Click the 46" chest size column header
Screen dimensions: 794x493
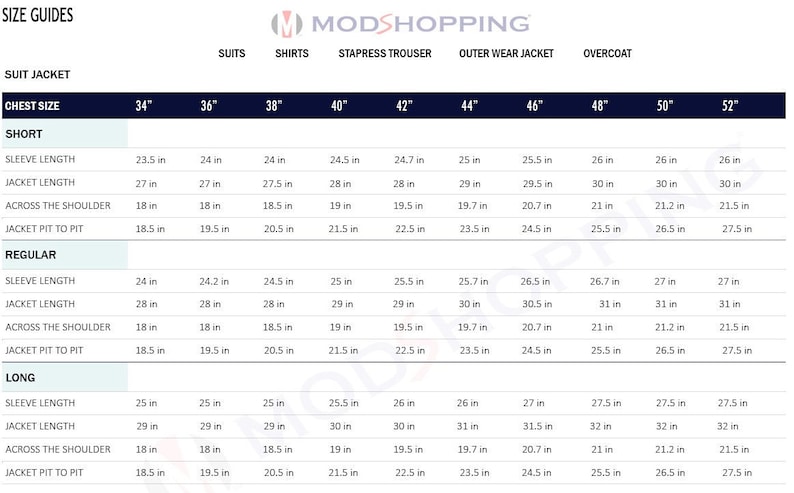coord(534,106)
